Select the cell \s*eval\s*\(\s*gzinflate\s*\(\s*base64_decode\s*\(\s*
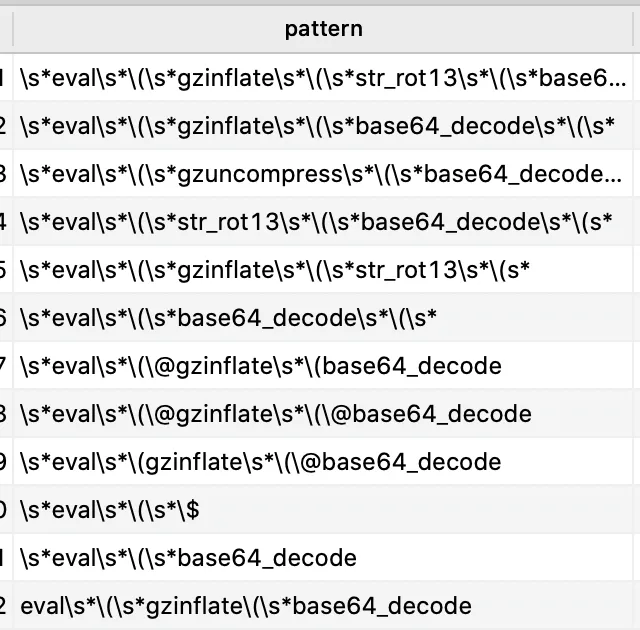Screen dimensions: 640x630 click(x=316, y=126)
